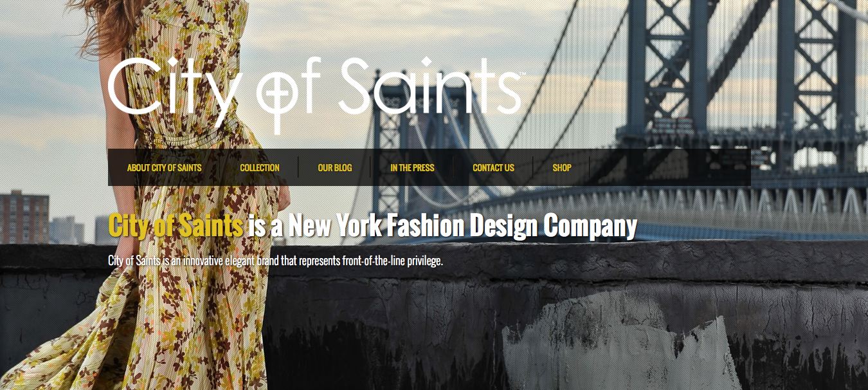The height and width of the screenshot is (390, 868).
Task: Click the innovative elegant brand tagline text
Action: (276, 261)
